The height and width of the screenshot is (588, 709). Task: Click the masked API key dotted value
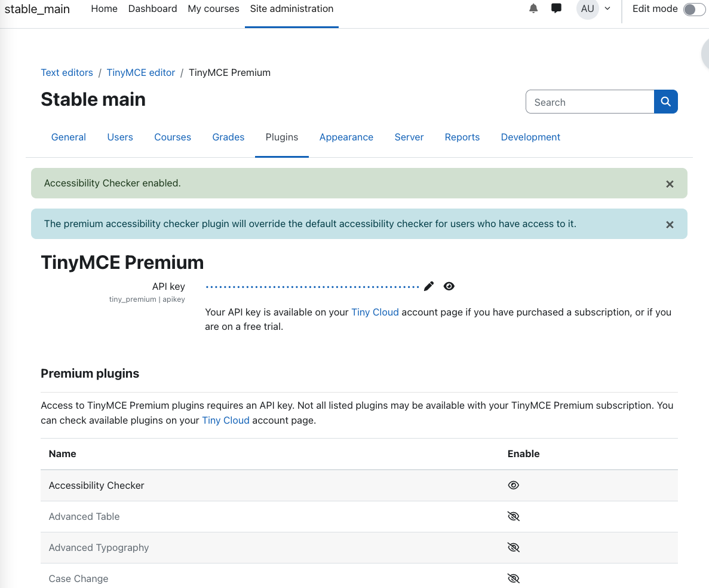pos(312,287)
